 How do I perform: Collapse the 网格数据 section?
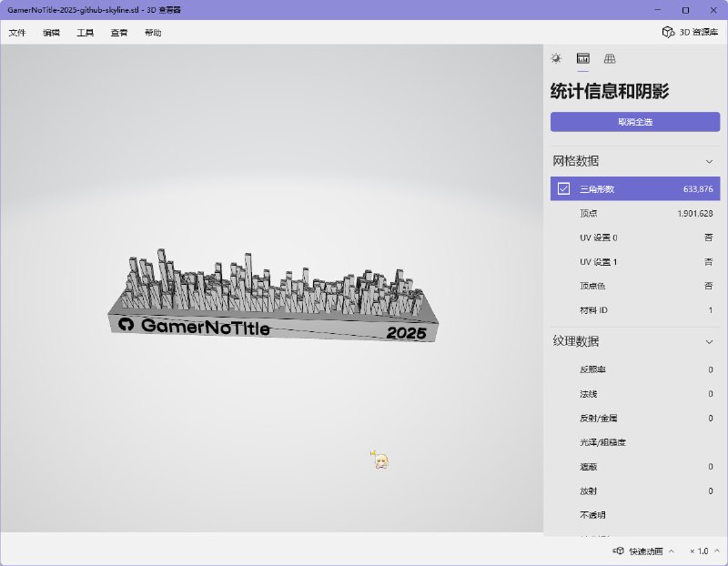(x=709, y=161)
